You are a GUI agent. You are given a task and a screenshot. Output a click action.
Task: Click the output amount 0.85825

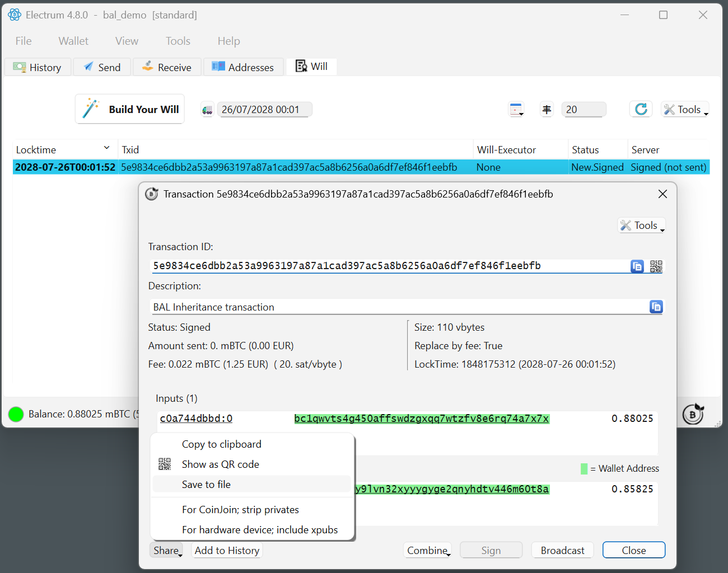click(x=632, y=489)
